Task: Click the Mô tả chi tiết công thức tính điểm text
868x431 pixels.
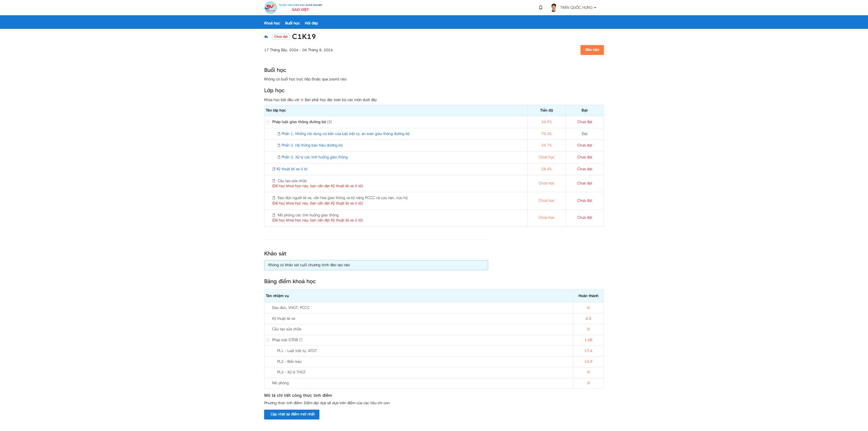Action: pos(298,395)
